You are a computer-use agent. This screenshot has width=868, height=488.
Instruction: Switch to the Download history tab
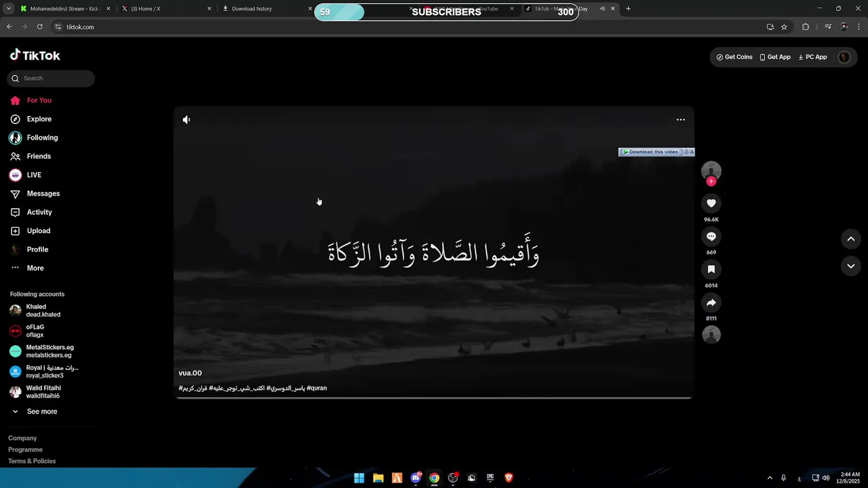pos(266,9)
